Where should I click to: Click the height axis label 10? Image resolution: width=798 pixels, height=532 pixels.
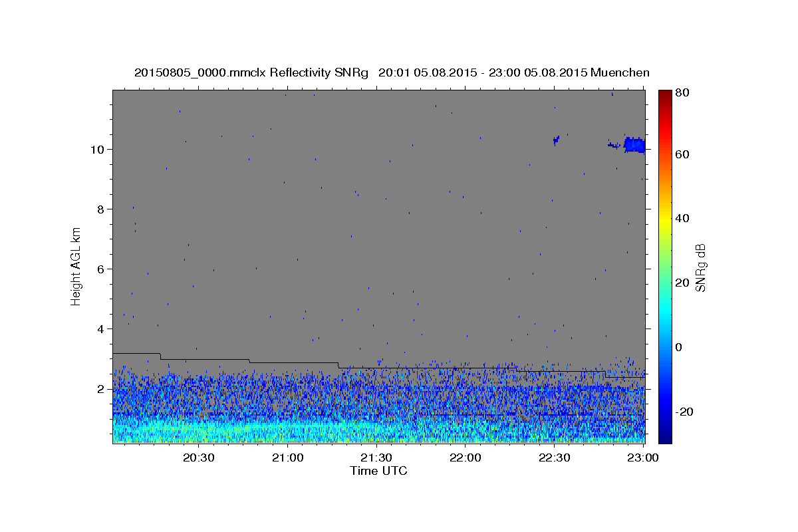(x=98, y=149)
